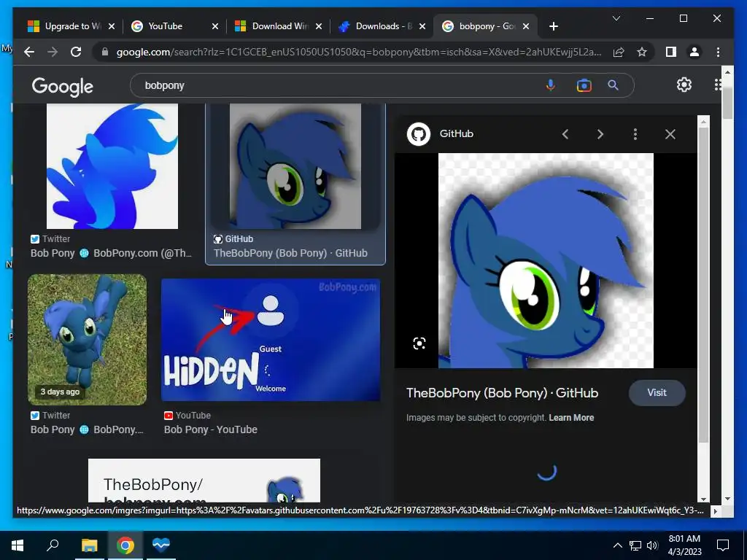Screen dimensions: 747x560
Task: Submit search with magnifier icon
Action: tap(613, 85)
